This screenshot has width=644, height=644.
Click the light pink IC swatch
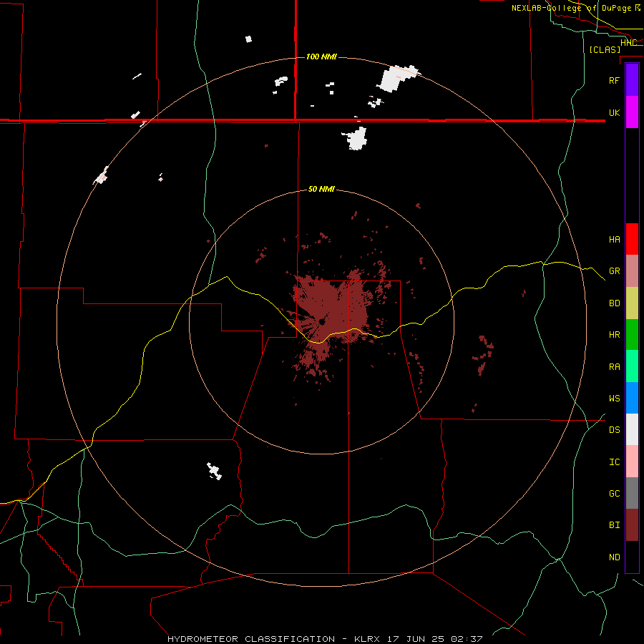pos(632,462)
